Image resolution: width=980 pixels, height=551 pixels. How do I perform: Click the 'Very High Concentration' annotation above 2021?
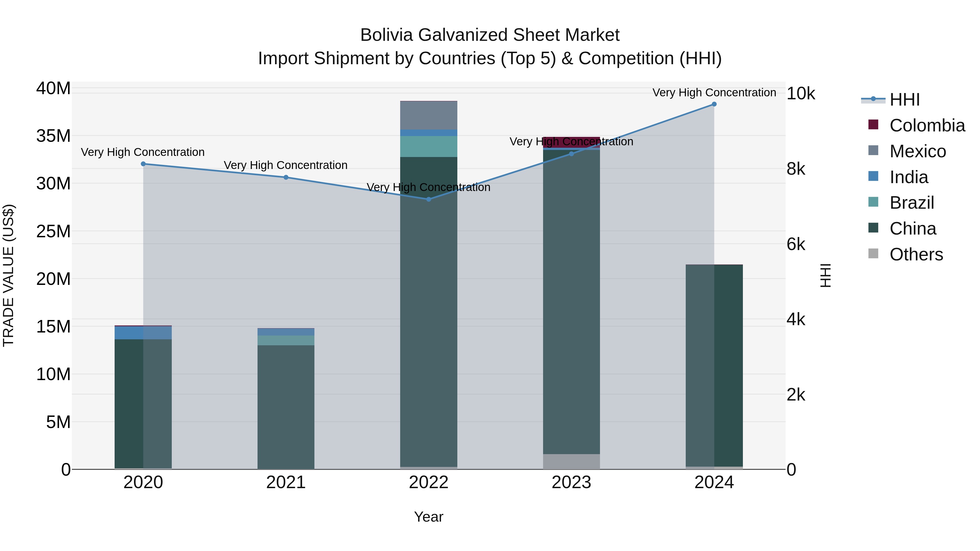286,165
